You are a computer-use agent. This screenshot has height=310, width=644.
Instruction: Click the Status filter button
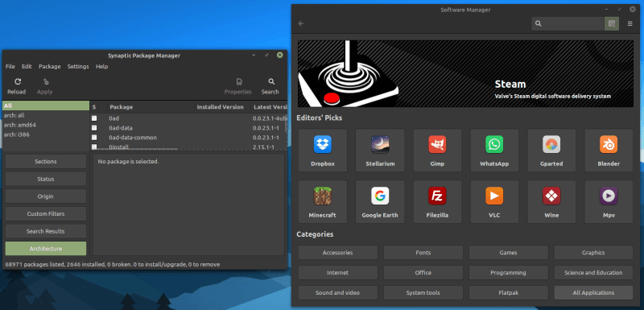pyautogui.click(x=46, y=179)
